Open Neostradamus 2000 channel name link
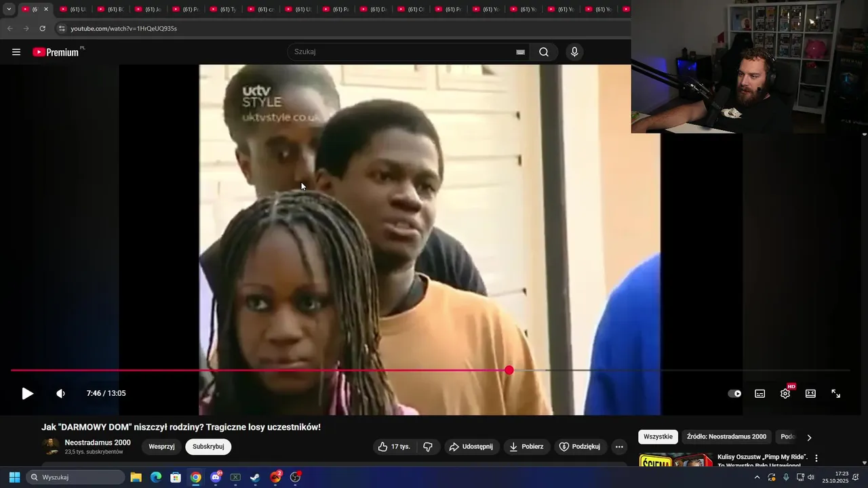This screenshot has height=488, width=868. tap(98, 443)
